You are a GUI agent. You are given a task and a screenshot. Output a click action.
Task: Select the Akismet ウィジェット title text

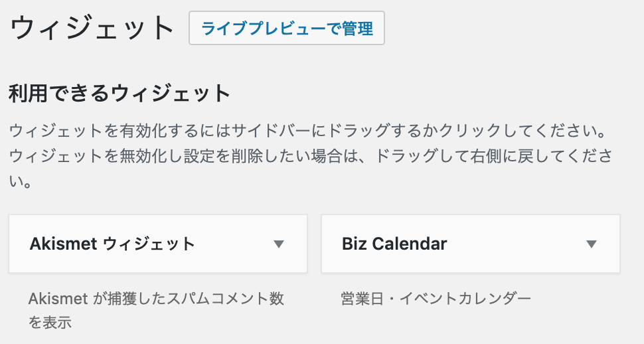pos(112,244)
